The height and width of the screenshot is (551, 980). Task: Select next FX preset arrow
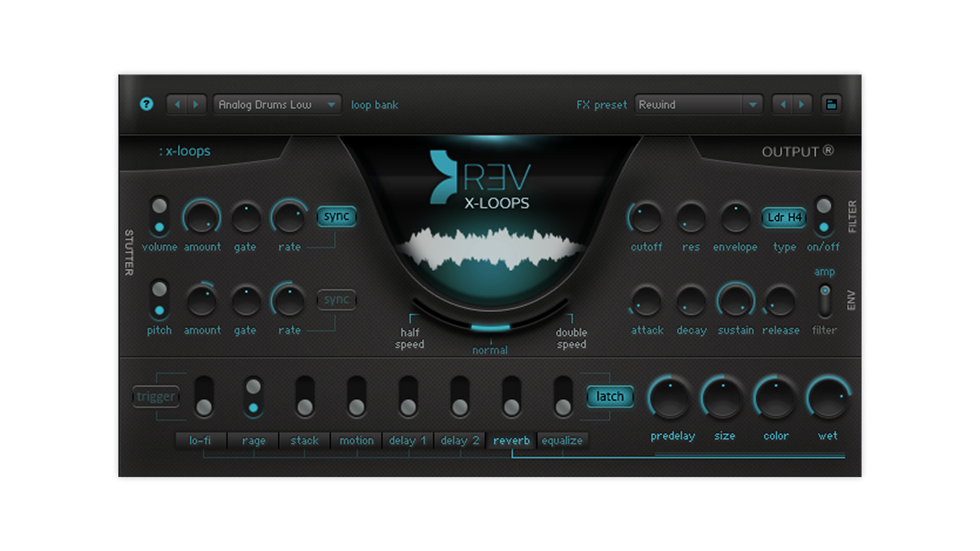pos(802,105)
